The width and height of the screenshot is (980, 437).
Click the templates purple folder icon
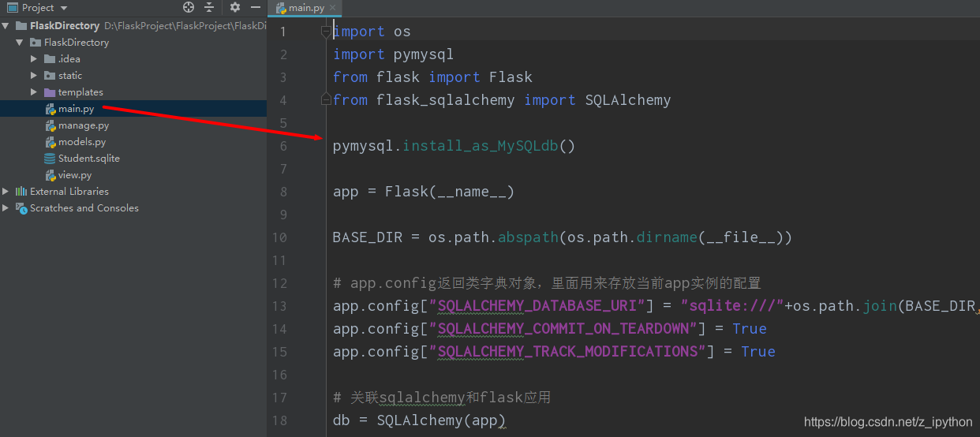coord(50,92)
